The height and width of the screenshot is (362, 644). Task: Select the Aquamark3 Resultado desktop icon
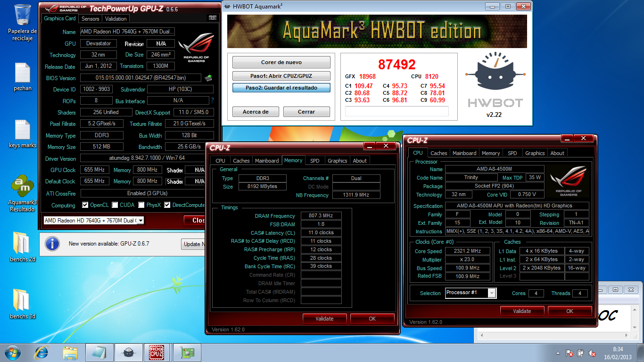22,193
